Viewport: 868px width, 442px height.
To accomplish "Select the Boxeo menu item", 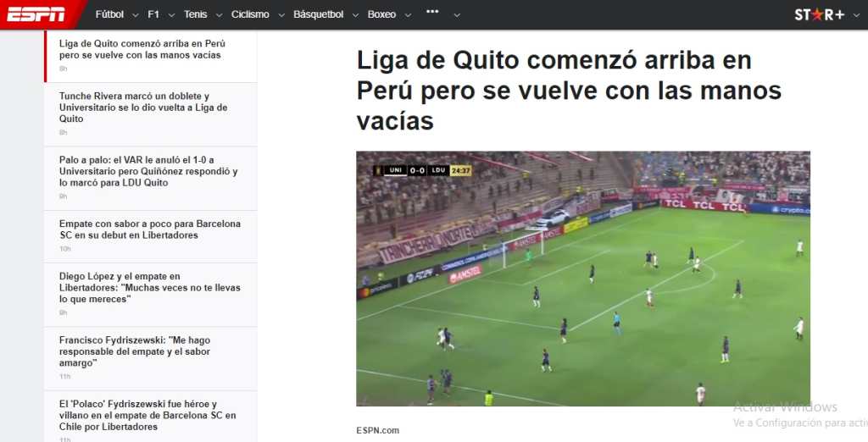I will (x=381, y=14).
